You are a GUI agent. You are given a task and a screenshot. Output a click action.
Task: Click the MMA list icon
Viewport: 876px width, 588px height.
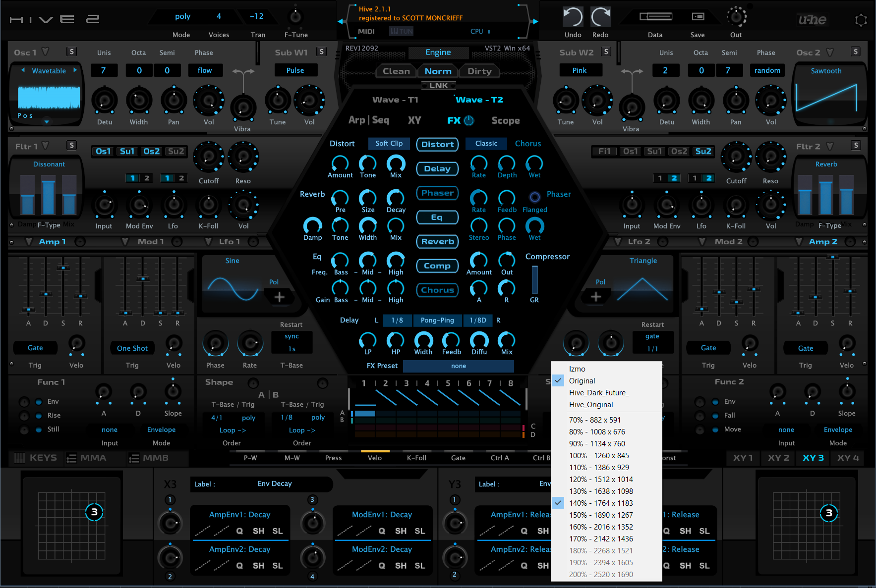click(72, 458)
